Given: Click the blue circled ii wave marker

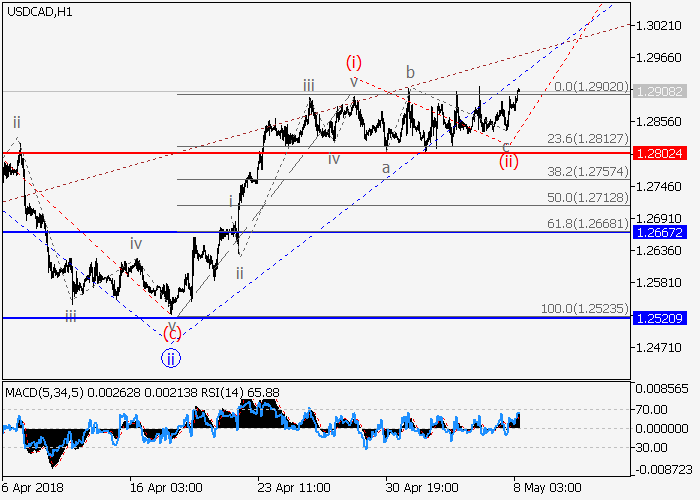Looking at the screenshot, I should click(171, 356).
